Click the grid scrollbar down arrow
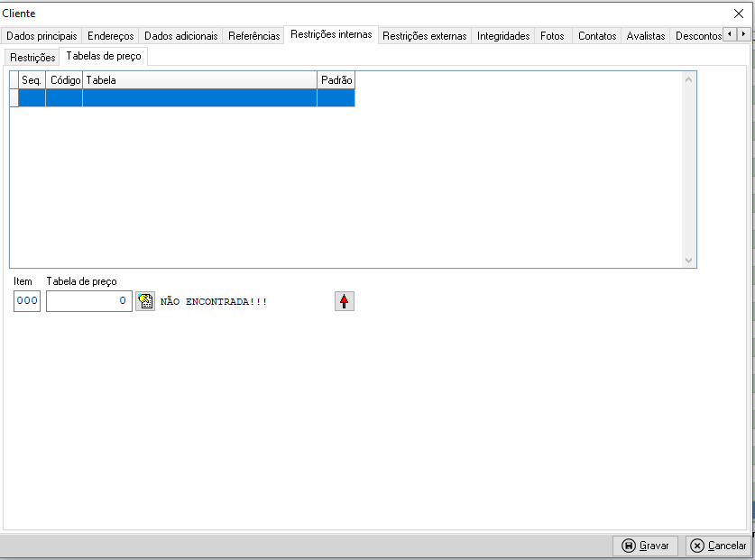The width and height of the screenshot is (755, 560). coord(689,260)
